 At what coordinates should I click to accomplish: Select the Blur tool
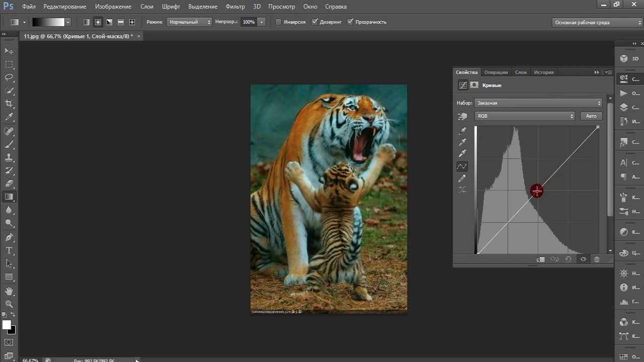click(x=9, y=210)
